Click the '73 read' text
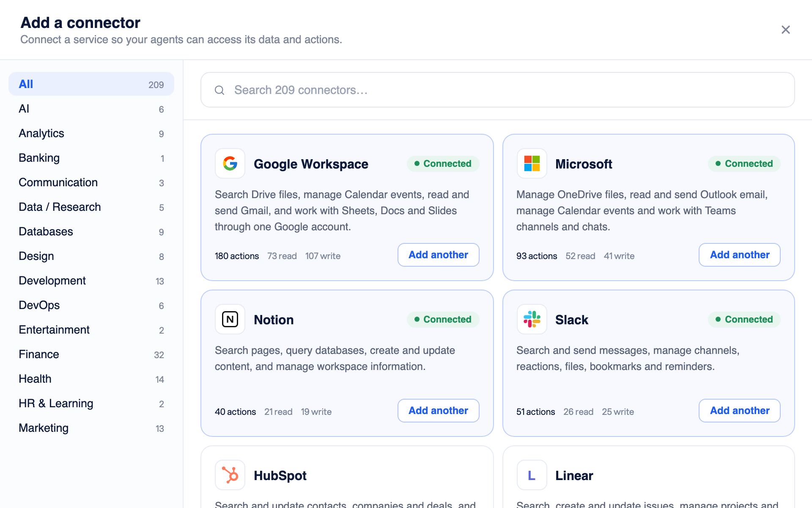The width and height of the screenshot is (812, 508). tap(282, 256)
